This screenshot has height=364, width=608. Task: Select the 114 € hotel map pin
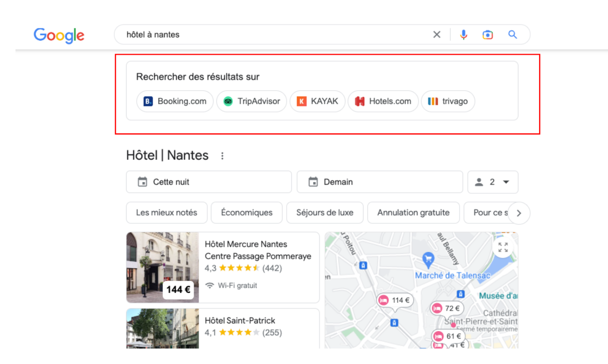point(395,300)
